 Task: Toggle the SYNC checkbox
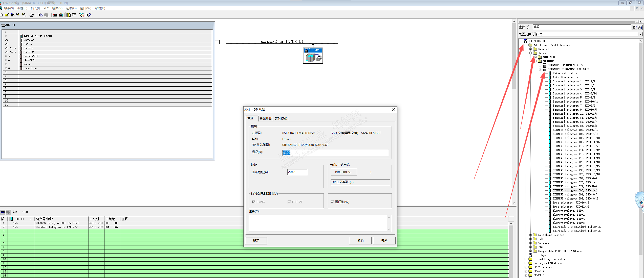pos(254,202)
